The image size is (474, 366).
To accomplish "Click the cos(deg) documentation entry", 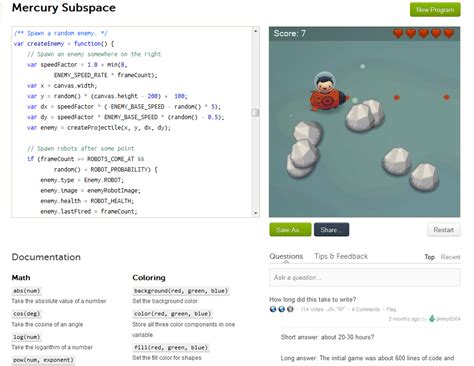I will click(26, 314).
